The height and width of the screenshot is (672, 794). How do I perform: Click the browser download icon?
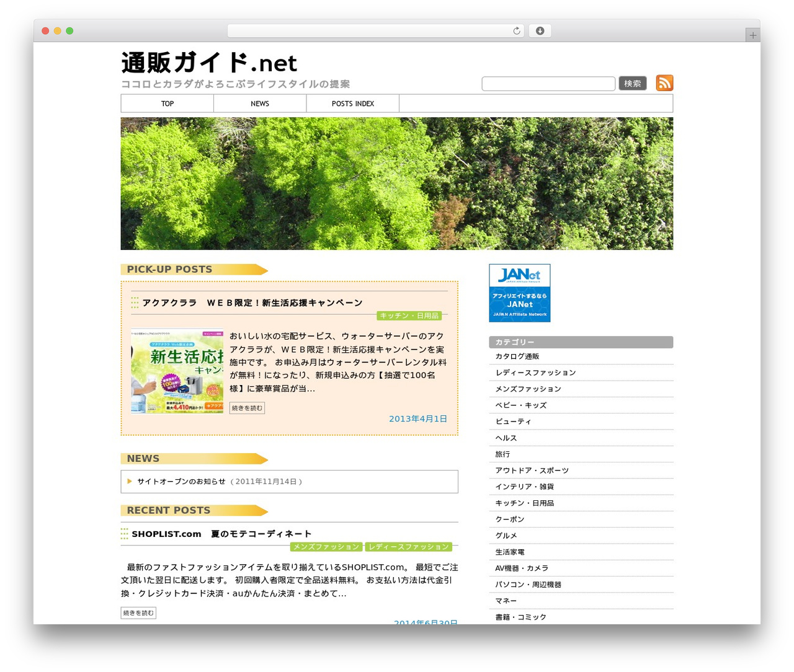point(540,31)
